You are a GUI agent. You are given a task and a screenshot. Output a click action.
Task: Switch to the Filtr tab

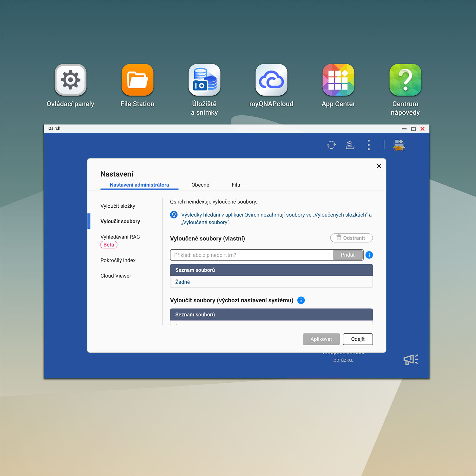point(236,185)
